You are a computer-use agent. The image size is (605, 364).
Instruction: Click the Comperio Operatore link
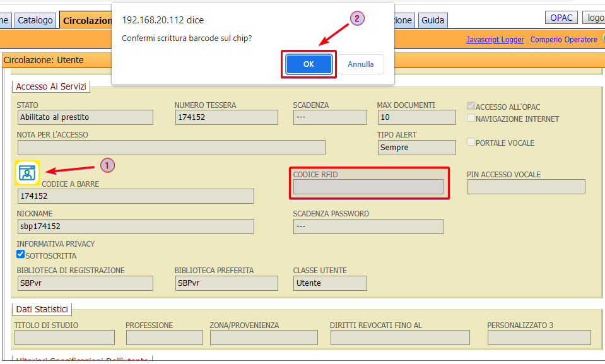[x=563, y=40]
